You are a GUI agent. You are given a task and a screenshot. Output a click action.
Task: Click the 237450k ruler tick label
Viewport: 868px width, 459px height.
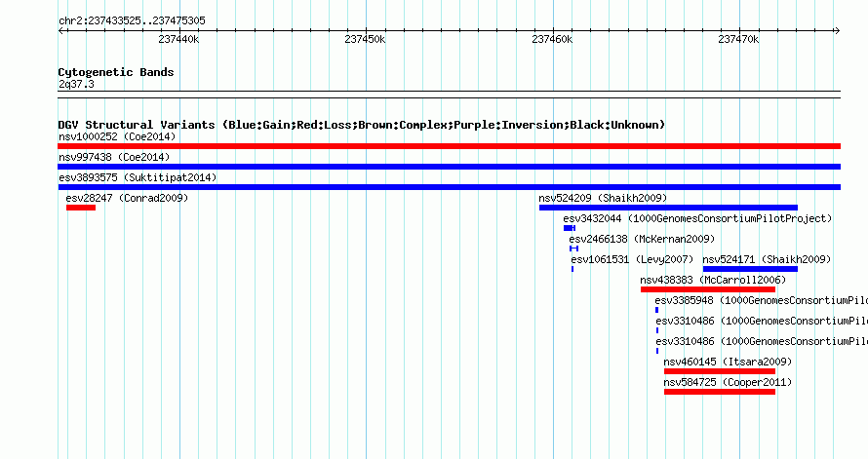[366, 39]
